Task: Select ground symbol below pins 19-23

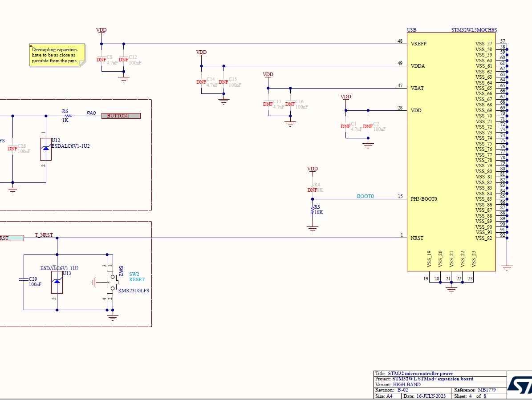Action: [x=451, y=290]
